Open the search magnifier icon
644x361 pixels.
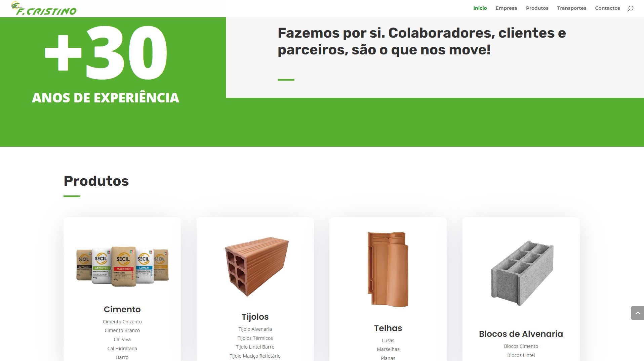point(630,8)
